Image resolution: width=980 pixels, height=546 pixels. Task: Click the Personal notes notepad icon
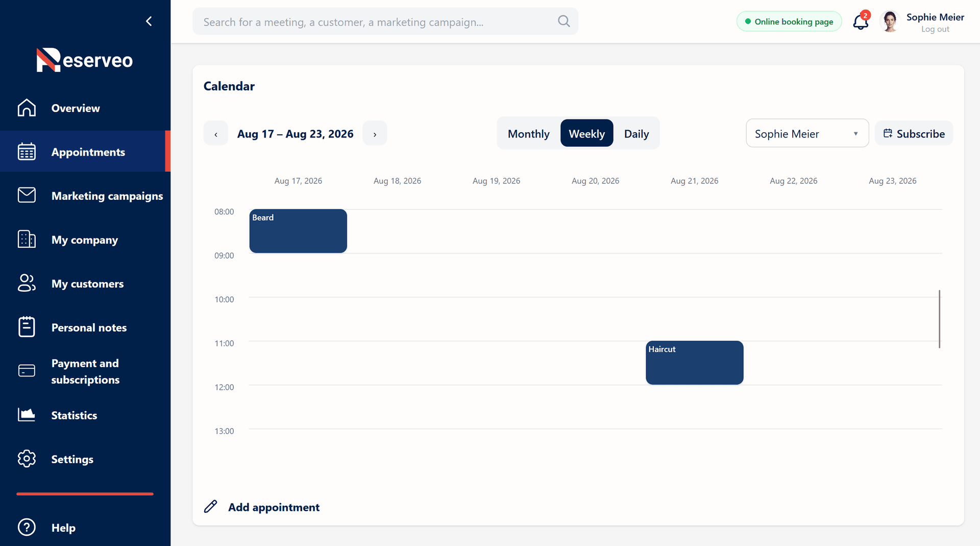(x=27, y=327)
